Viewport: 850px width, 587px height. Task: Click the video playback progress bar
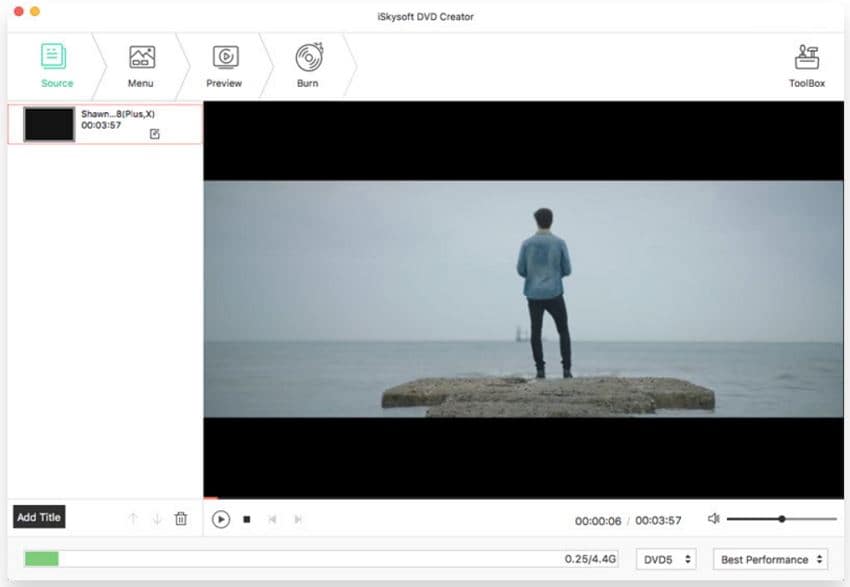[524, 498]
